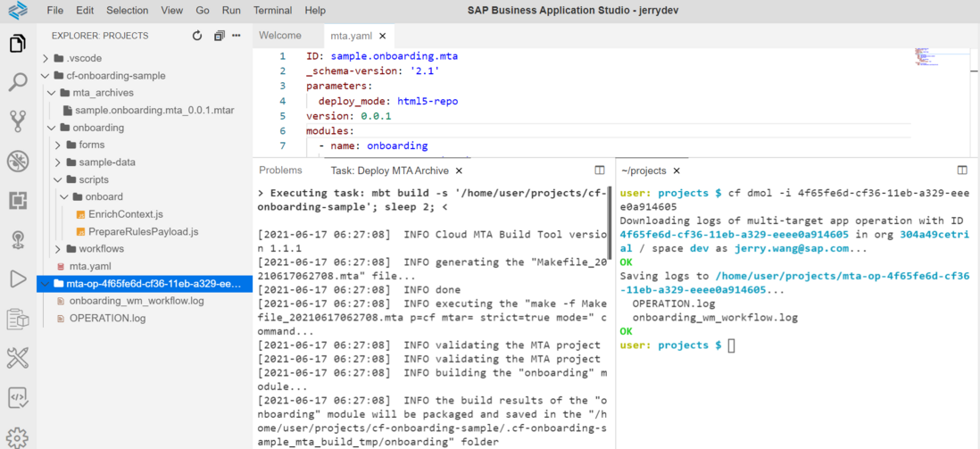Close the mta.yaml editor tab
This screenshot has height=449, width=980.
pos(383,36)
